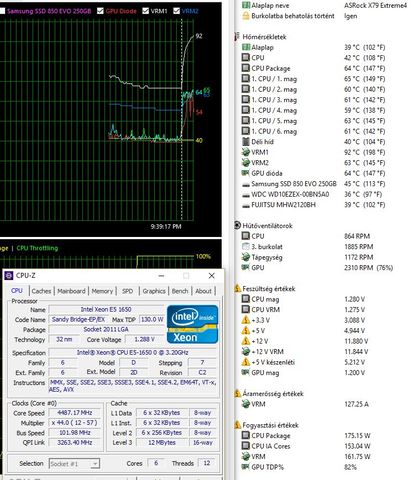
Task: Click the 1. CPU / 6. mag icon
Action: 246,131
